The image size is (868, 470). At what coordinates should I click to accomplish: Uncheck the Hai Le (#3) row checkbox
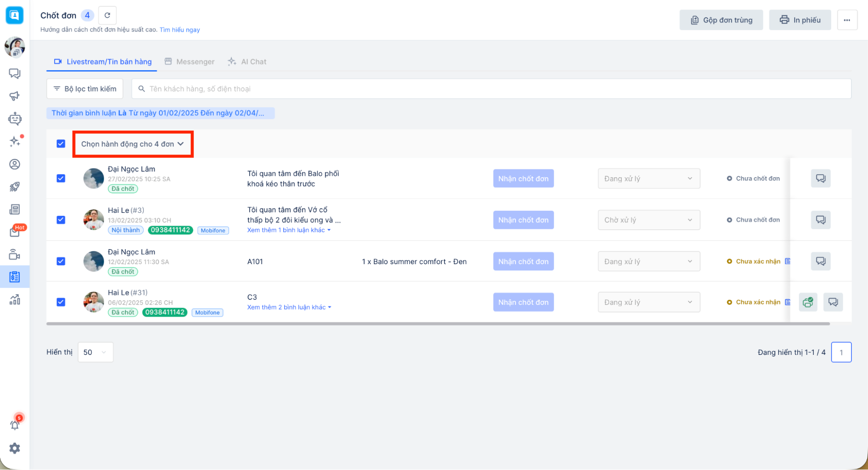pyautogui.click(x=61, y=220)
